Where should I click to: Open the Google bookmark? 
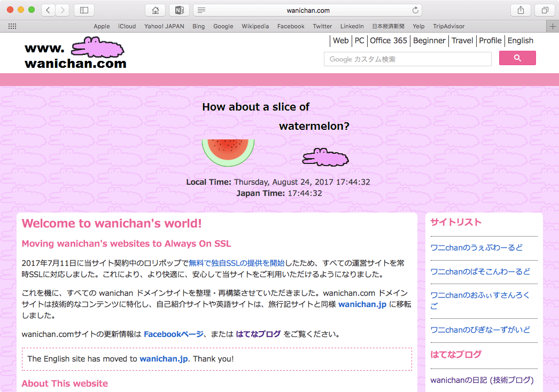click(223, 26)
